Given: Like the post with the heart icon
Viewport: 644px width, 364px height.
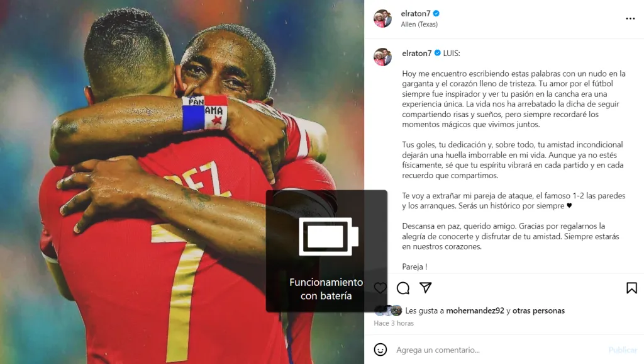Looking at the screenshot, I should pyautogui.click(x=380, y=288).
